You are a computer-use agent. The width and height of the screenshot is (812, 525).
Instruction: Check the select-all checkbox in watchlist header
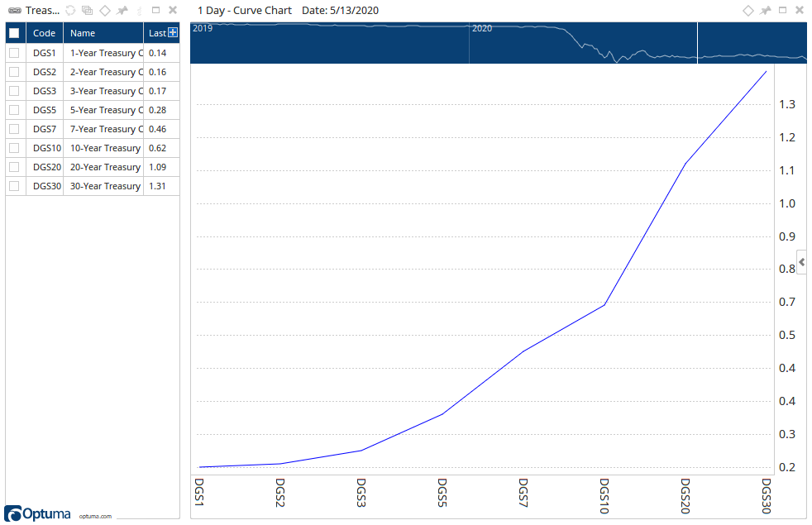point(14,32)
